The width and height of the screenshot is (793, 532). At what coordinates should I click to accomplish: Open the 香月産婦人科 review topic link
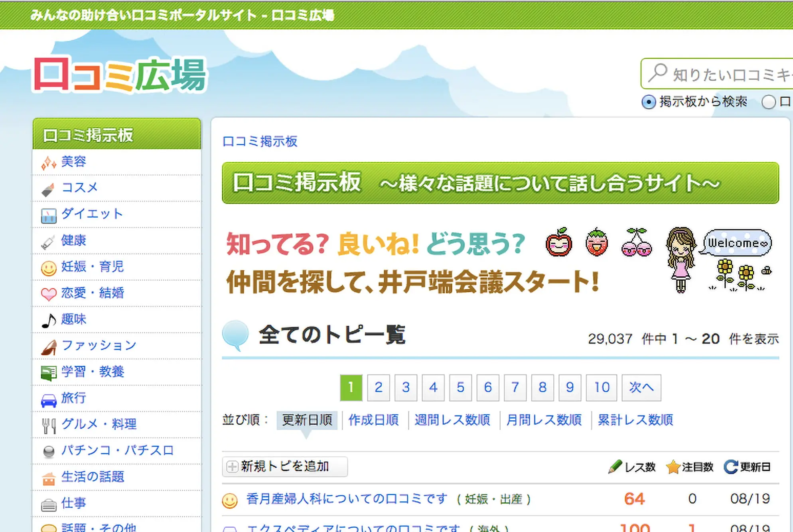coord(346,499)
